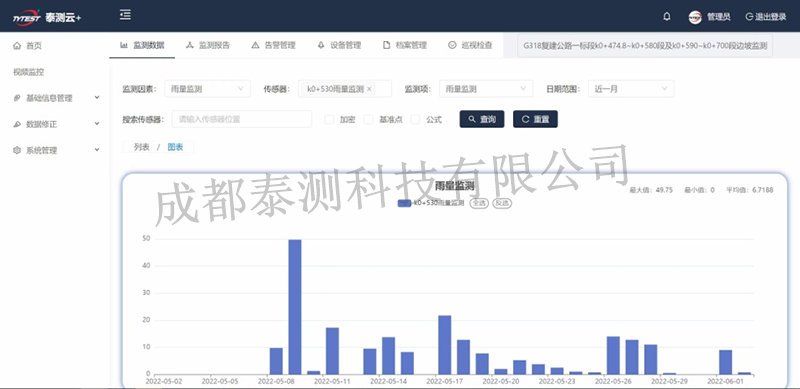Open the 监测因素 dropdown
The width and height of the screenshot is (800, 389).
pyautogui.click(x=207, y=89)
